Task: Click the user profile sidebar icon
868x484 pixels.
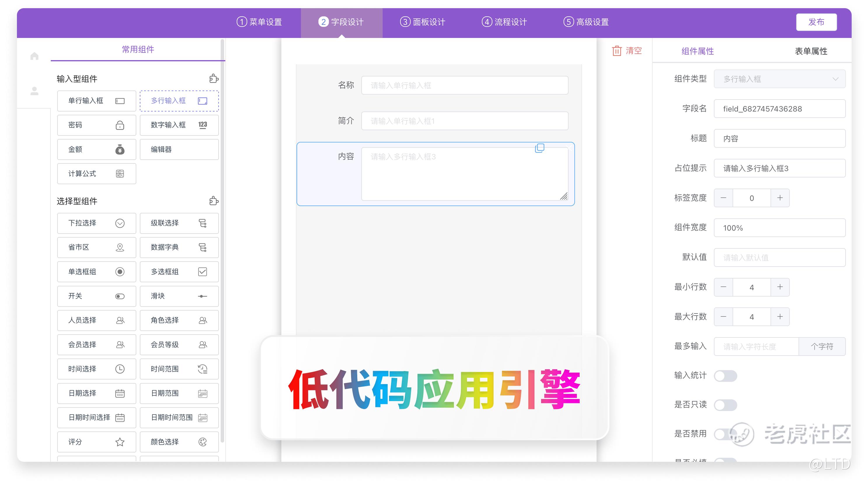Action: pos(34,91)
